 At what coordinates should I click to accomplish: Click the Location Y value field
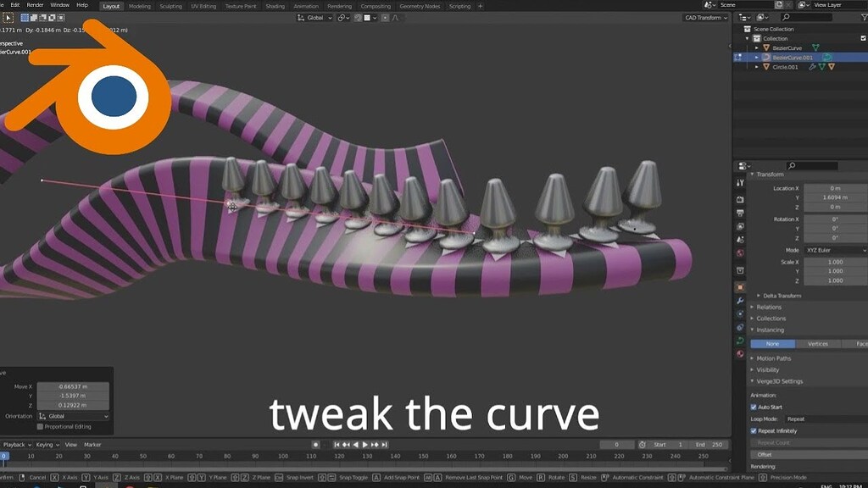click(x=836, y=197)
